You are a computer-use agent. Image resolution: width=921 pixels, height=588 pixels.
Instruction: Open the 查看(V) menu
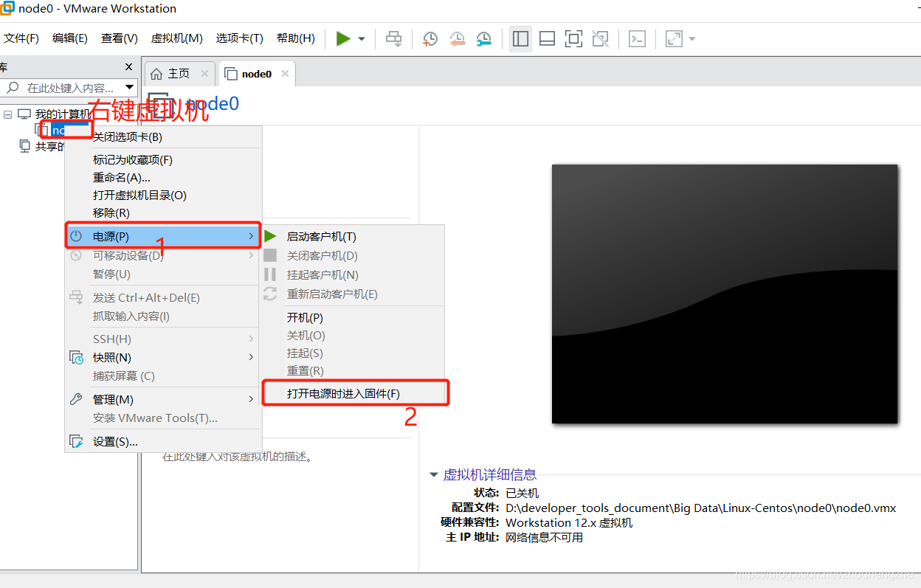(x=120, y=38)
